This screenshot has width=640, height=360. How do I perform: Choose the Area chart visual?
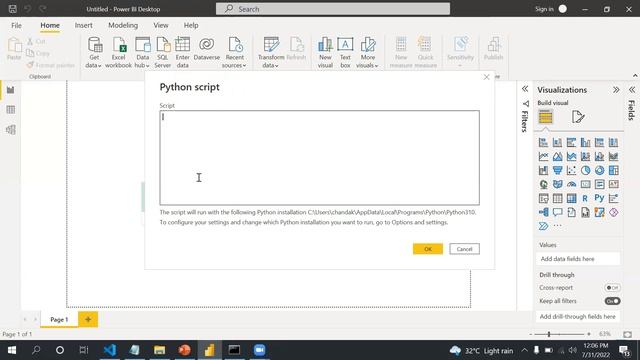[558, 156]
